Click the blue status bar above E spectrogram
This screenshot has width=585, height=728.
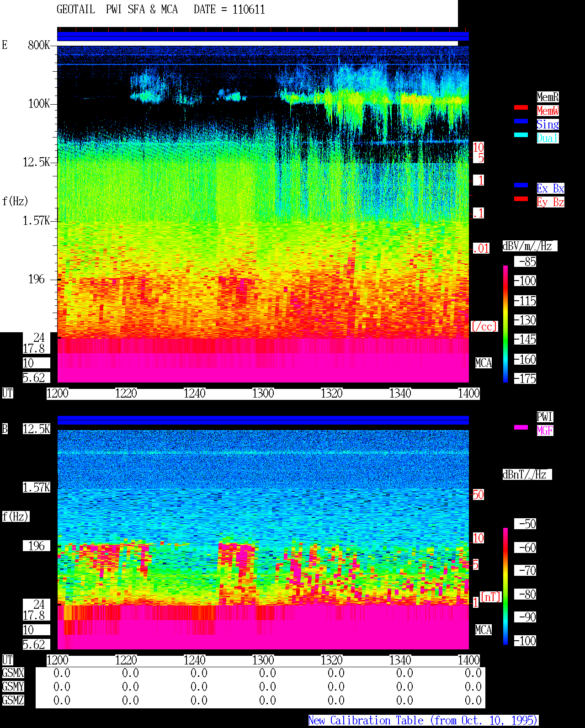(x=263, y=37)
